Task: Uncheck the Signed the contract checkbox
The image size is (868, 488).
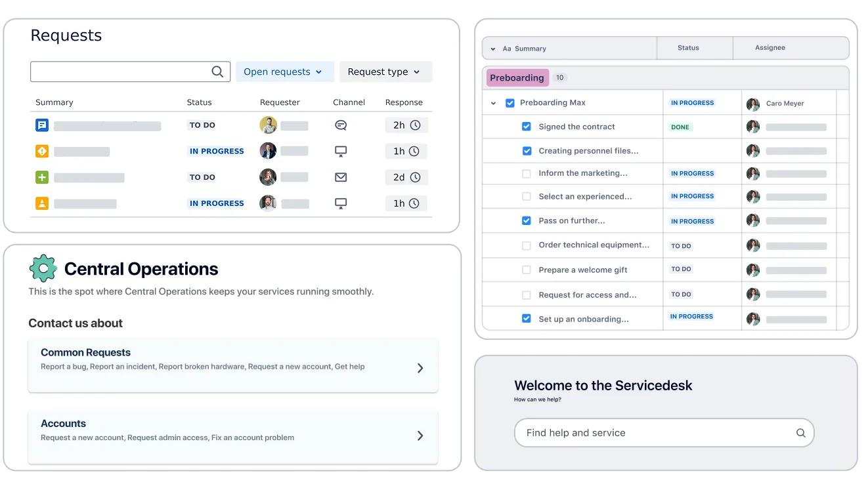Action: [x=526, y=127]
